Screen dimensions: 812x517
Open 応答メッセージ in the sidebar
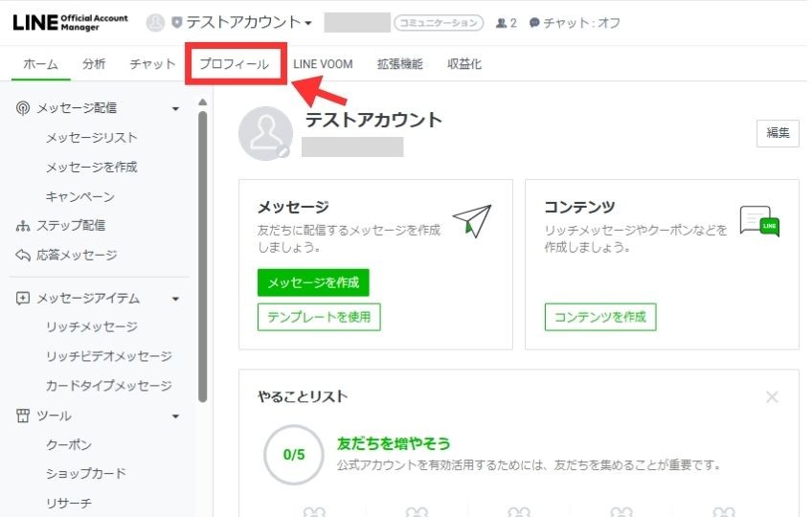click(x=77, y=255)
